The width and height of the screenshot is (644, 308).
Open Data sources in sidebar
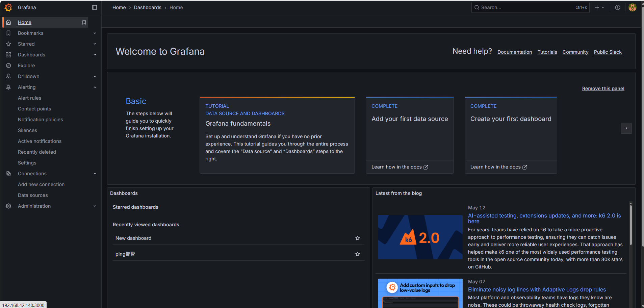(33, 195)
